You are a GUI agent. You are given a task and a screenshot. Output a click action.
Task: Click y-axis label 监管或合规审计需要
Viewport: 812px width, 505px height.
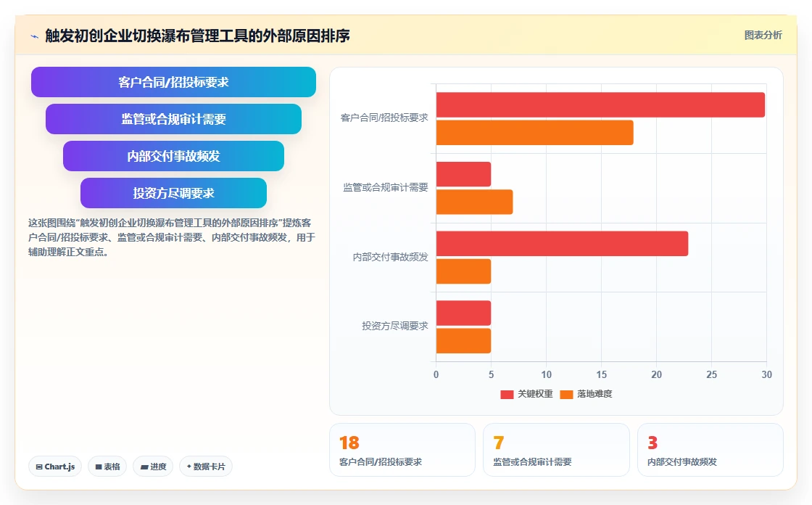386,187
